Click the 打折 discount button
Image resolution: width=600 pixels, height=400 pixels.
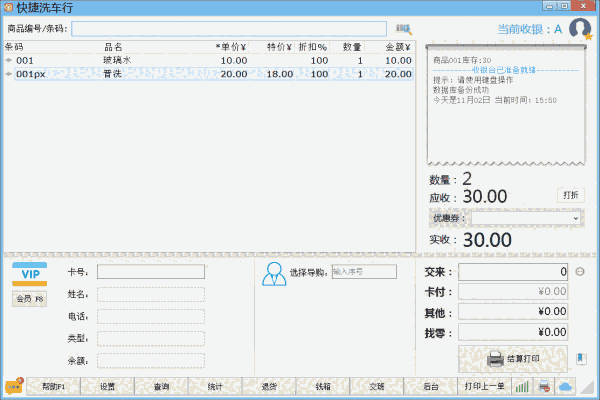pos(571,195)
